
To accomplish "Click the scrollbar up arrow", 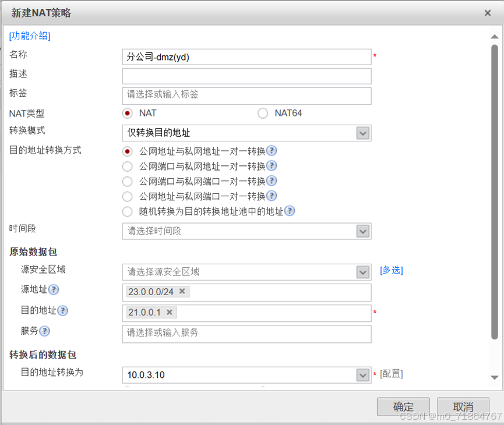I will pyautogui.click(x=494, y=37).
